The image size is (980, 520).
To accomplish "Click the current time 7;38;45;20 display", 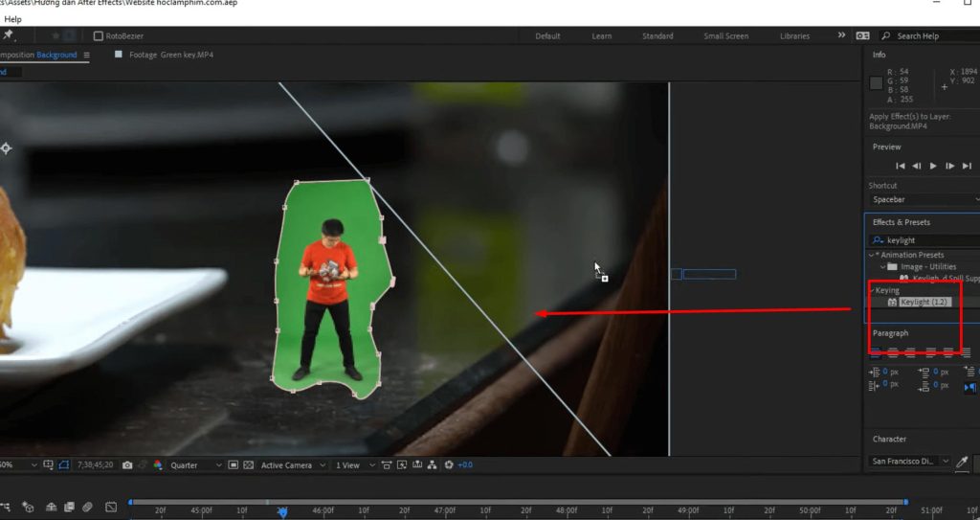I will coord(95,464).
